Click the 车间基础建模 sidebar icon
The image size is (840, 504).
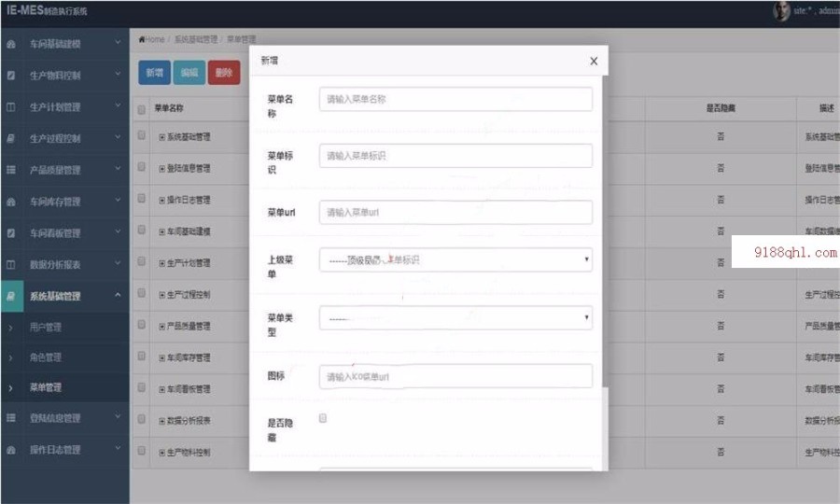[10, 44]
